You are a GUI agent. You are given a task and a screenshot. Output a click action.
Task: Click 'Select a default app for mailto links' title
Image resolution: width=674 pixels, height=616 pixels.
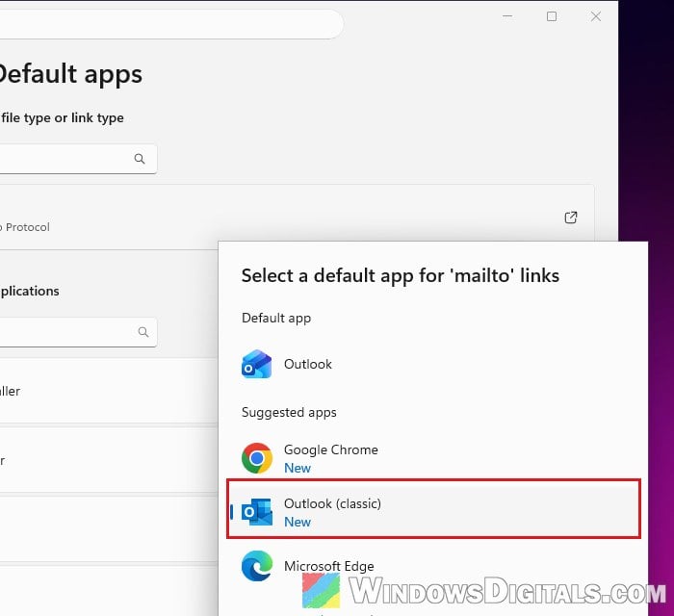coord(401,276)
